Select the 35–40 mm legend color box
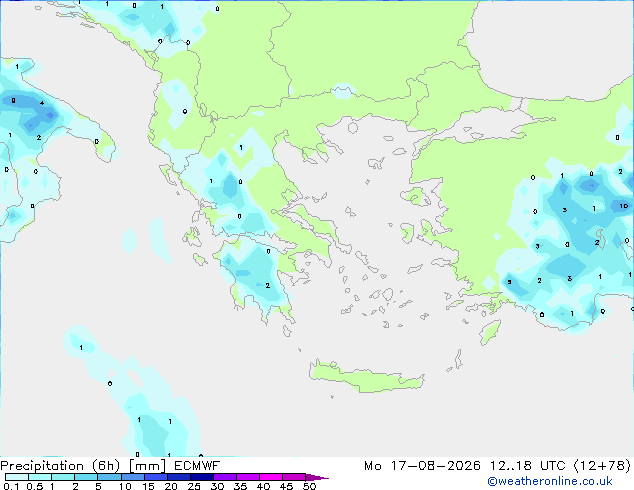 [248, 477]
